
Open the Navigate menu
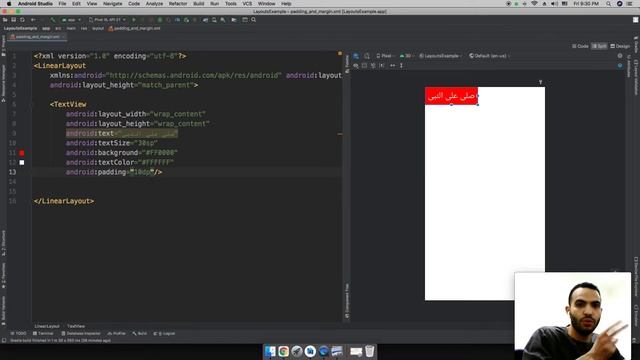tap(113, 4)
